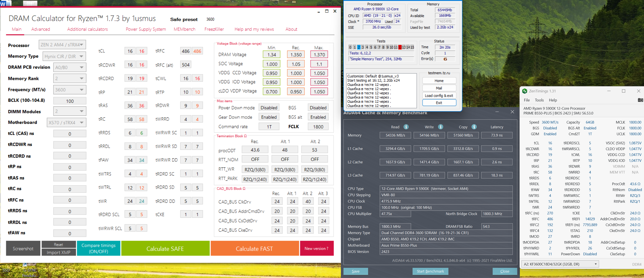Open the ZenTimings Tools menu
Image resolution: width=644 pixels, height=278 pixels.
(539, 100)
